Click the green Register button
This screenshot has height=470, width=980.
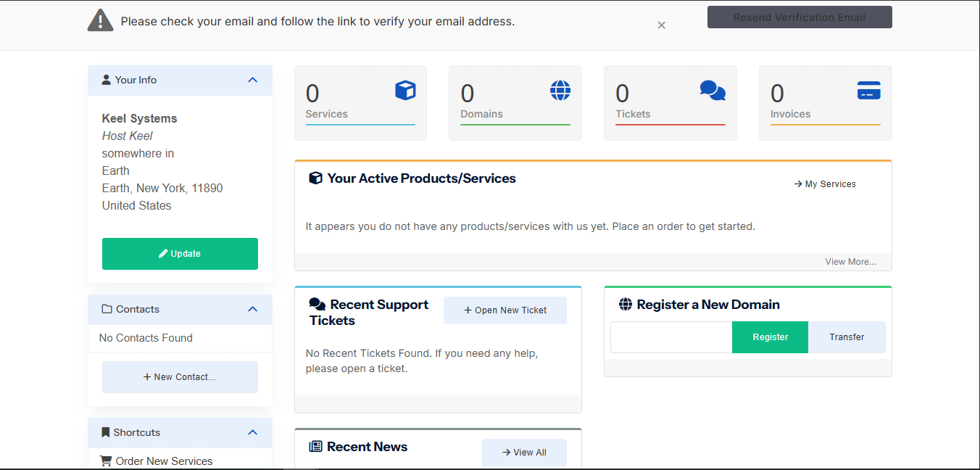[770, 337]
